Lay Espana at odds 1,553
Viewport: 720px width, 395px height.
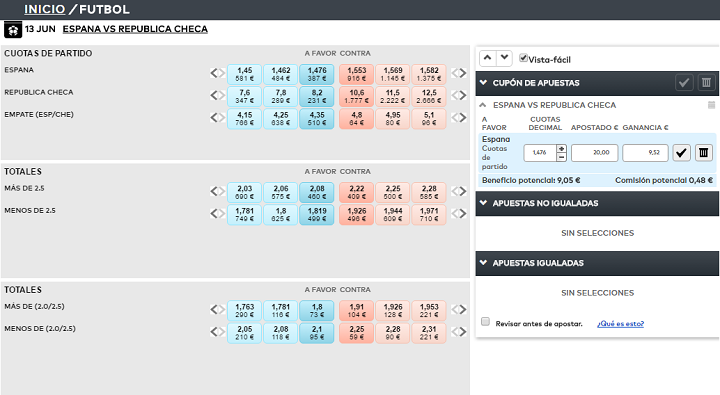356,74
